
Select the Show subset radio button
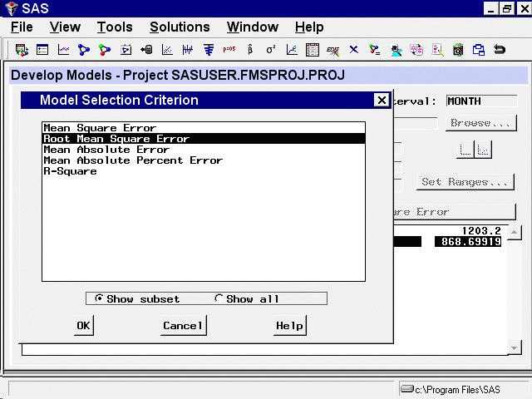[x=100, y=299]
